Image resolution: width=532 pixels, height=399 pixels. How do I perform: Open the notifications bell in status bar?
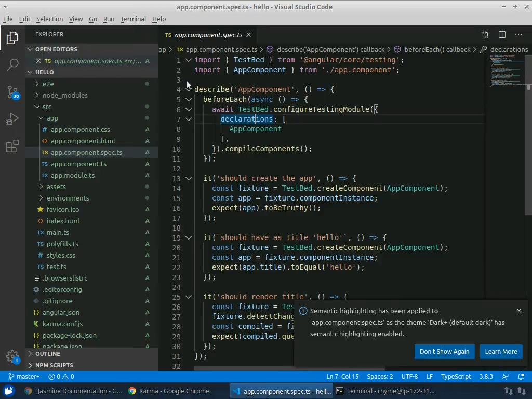(x=521, y=376)
